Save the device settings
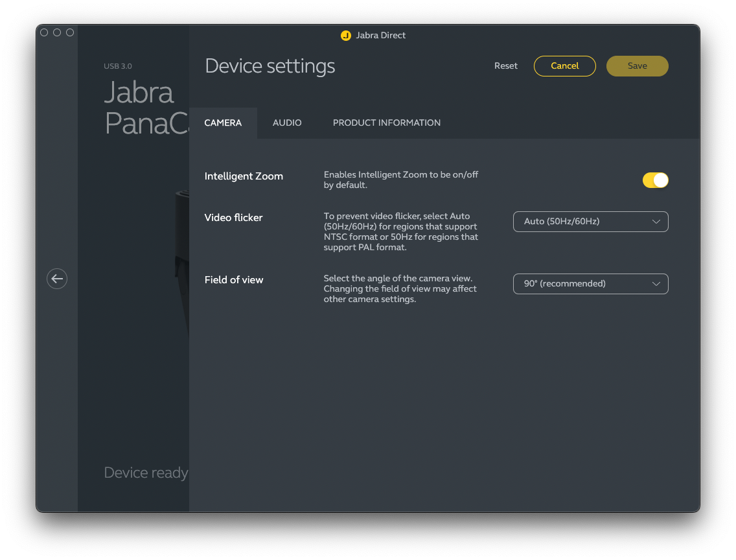 tap(638, 66)
